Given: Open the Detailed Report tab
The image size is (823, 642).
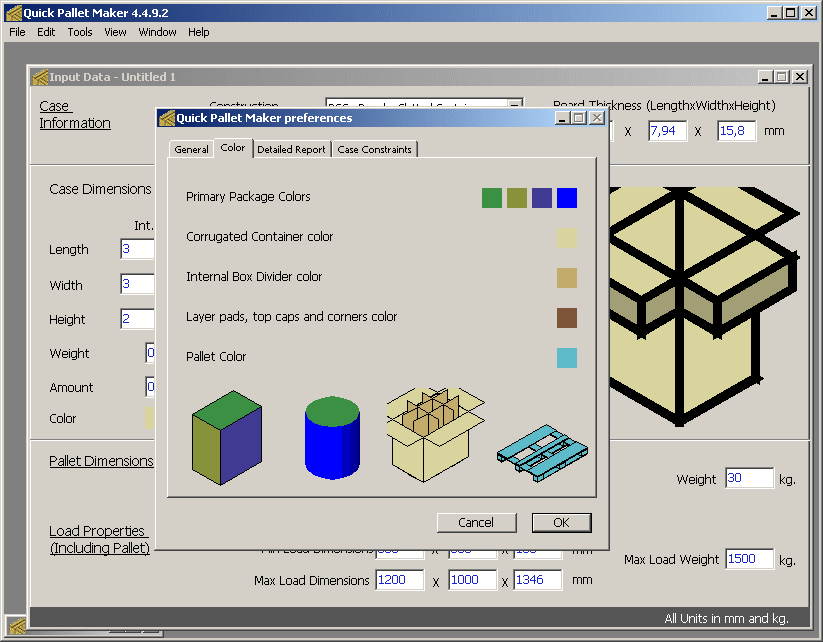Looking at the screenshot, I should (291, 150).
